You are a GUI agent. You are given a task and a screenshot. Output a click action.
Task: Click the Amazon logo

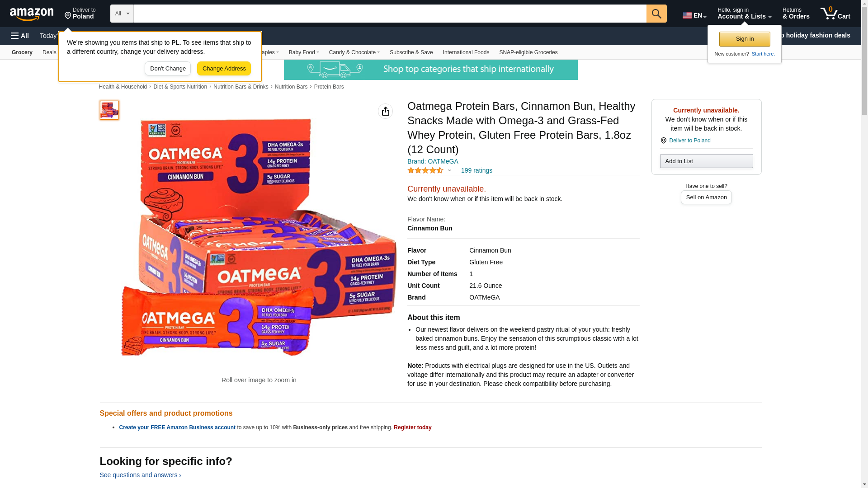pyautogui.click(x=32, y=14)
